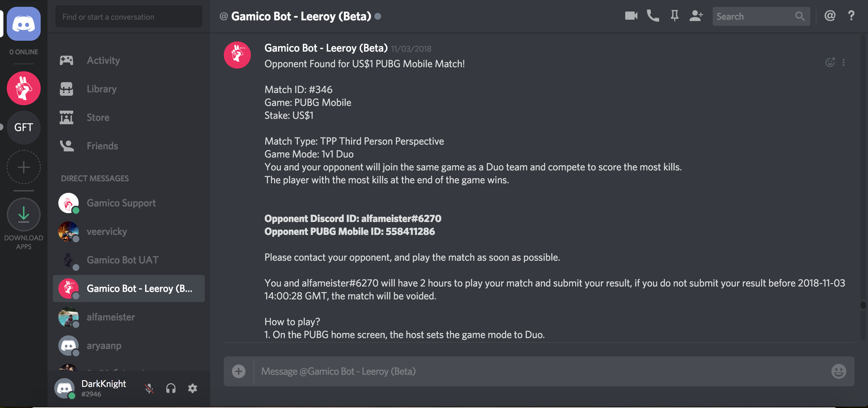Open the Store section

coord(98,117)
